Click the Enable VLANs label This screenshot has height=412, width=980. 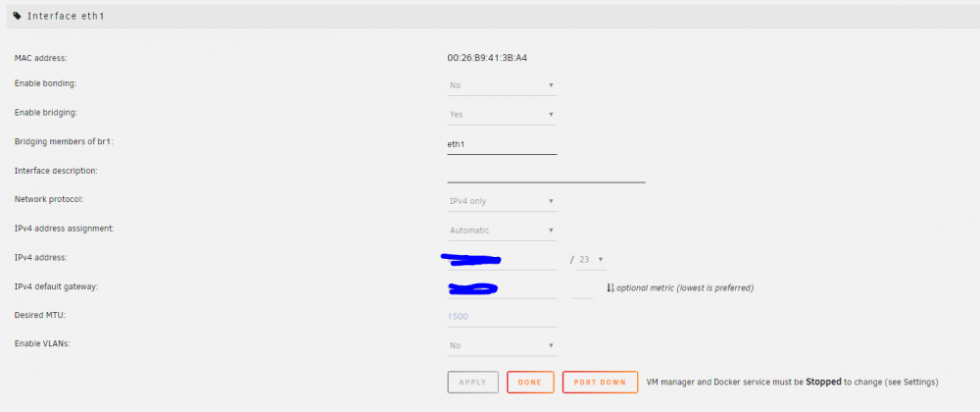[x=42, y=344]
